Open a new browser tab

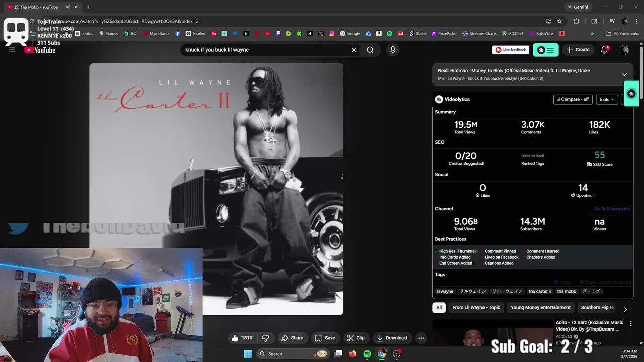[x=89, y=7]
